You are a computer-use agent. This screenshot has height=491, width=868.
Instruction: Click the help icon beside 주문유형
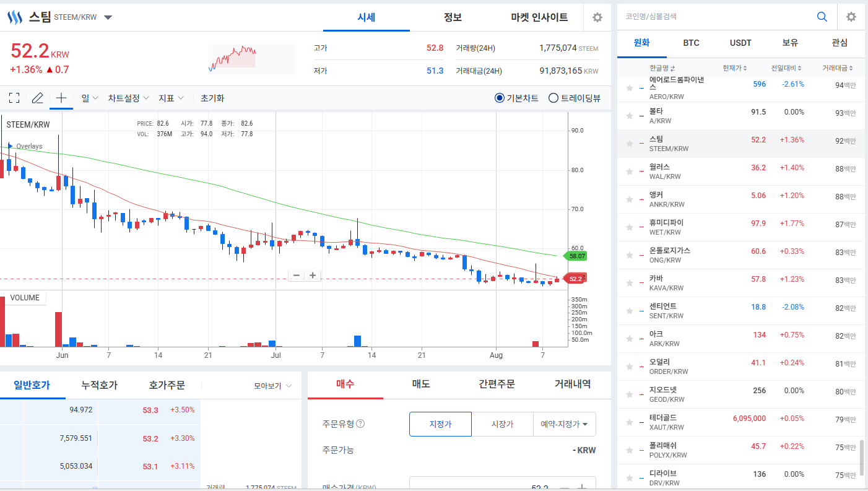pos(360,424)
